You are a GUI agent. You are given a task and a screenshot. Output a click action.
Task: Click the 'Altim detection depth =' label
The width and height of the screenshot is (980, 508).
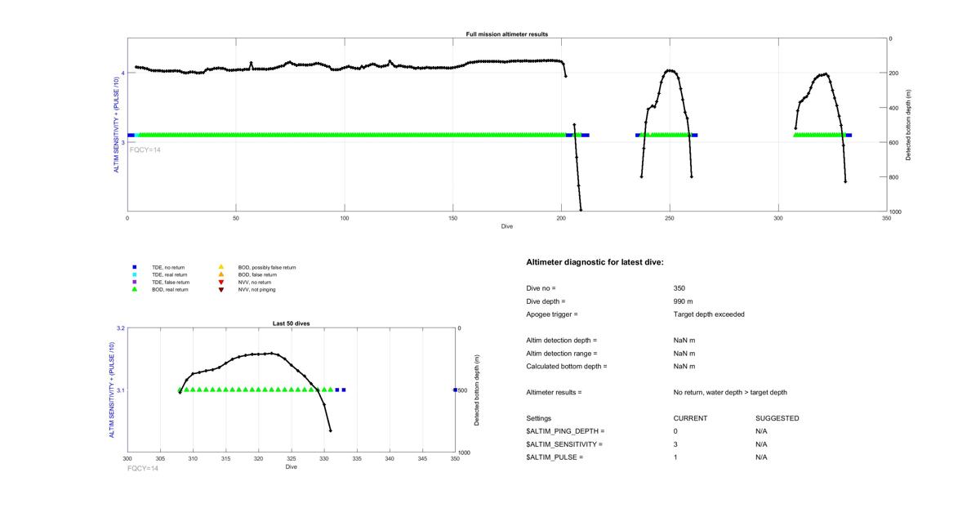tap(562, 341)
